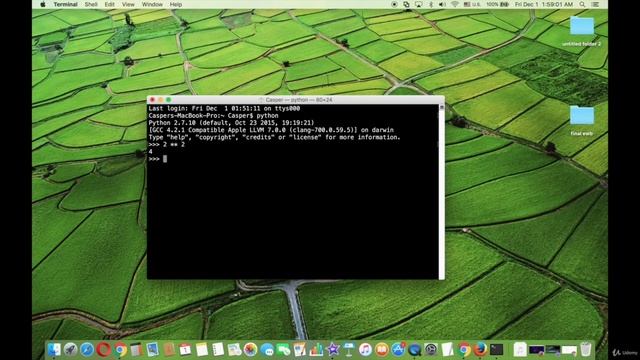The width and height of the screenshot is (640, 360).
Task: Open the Wi-Fi status menu
Action: (455, 4)
